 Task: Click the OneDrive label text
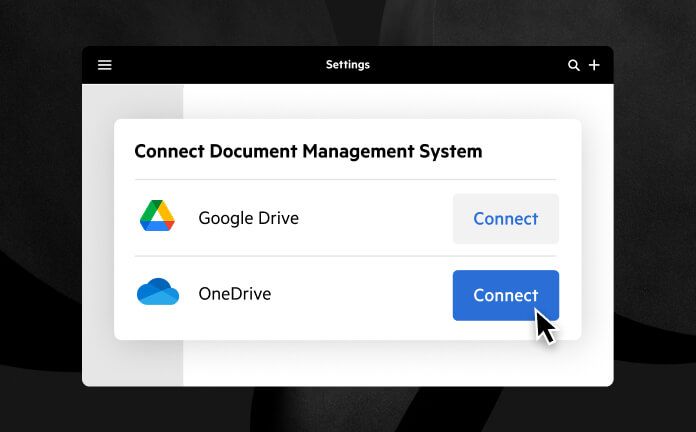pos(235,293)
